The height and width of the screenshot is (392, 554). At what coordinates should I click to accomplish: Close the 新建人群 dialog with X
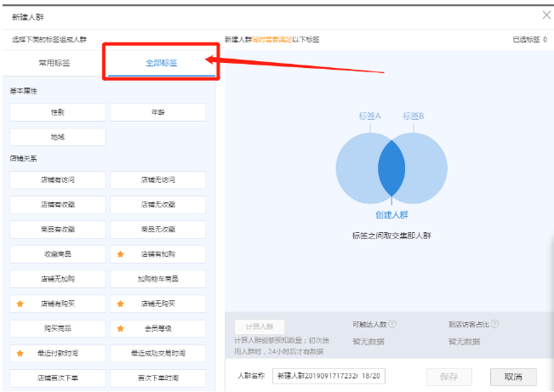pyautogui.click(x=545, y=14)
